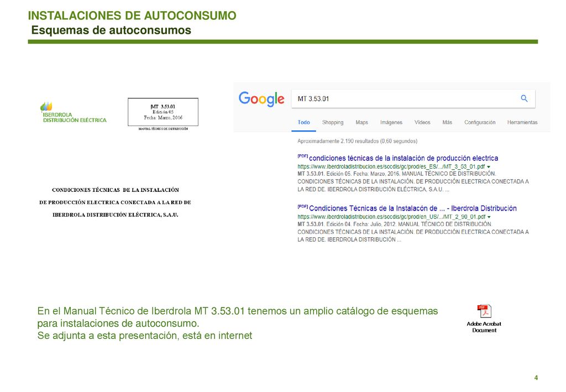
Task: Switch to the Maps tab
Action: click(361, 122)
